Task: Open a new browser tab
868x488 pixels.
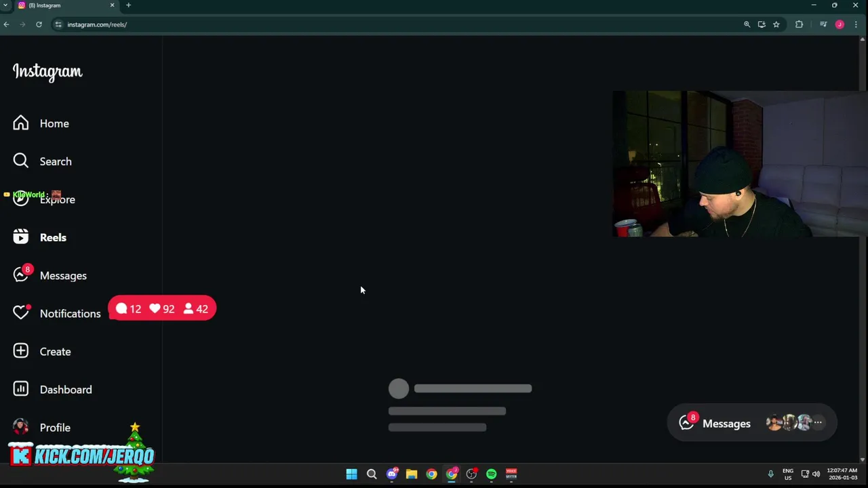Action: click(128, 5)
